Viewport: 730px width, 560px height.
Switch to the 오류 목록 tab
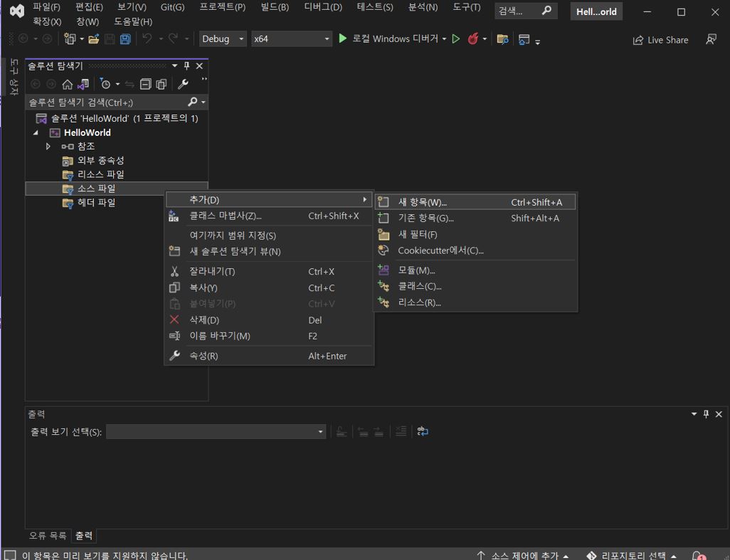tap(48, 535)
